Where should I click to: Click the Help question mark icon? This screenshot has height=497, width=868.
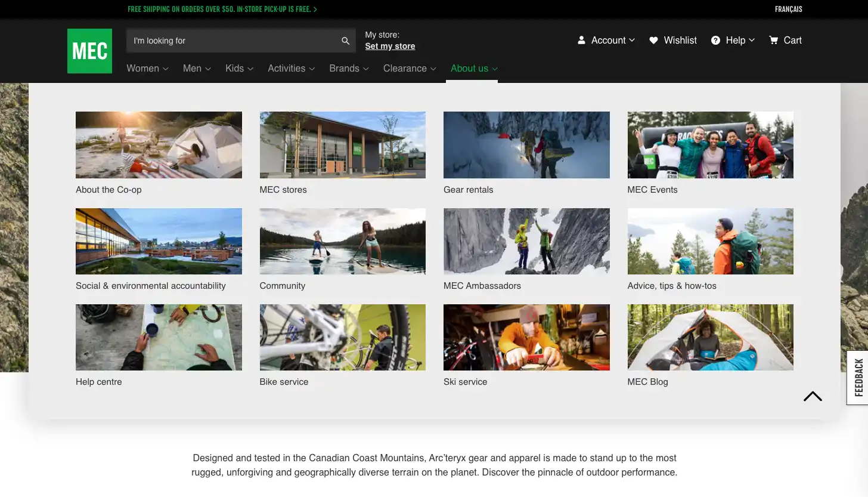715,40
